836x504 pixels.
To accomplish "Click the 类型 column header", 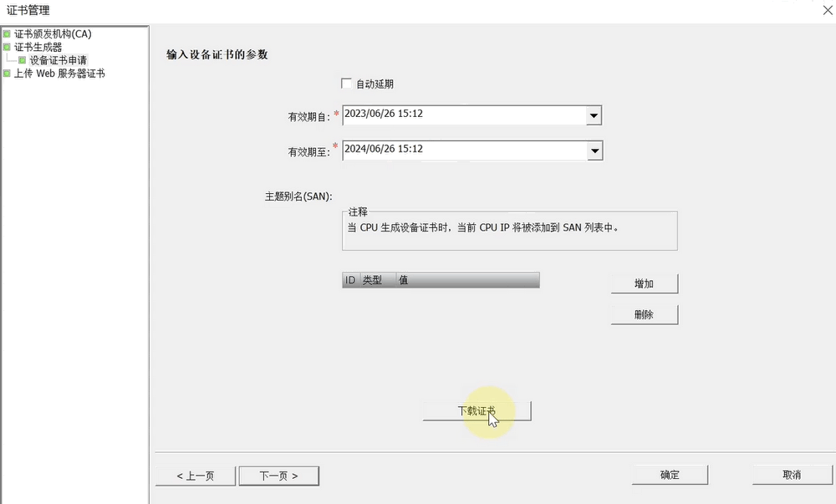I will coord(373,281).
